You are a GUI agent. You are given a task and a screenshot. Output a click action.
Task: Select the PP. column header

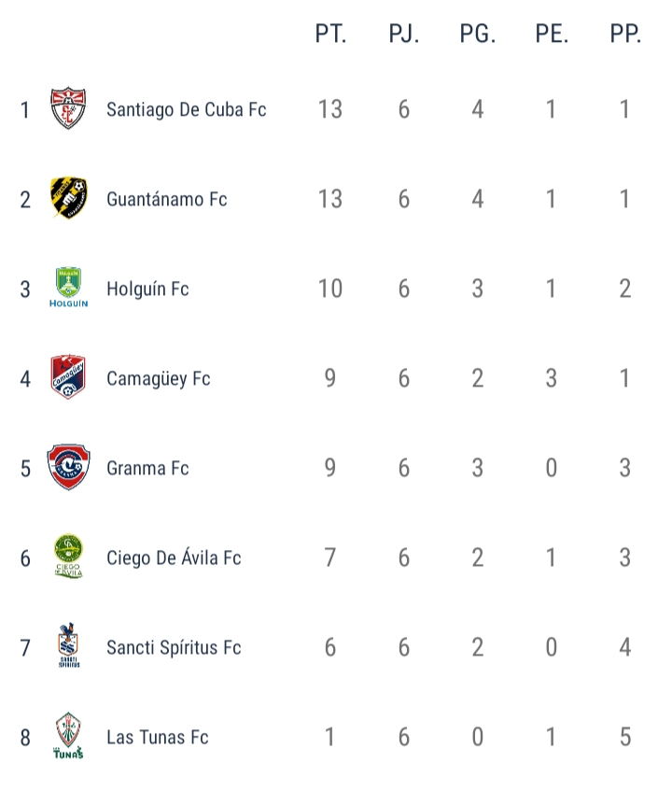click(625, 34)
